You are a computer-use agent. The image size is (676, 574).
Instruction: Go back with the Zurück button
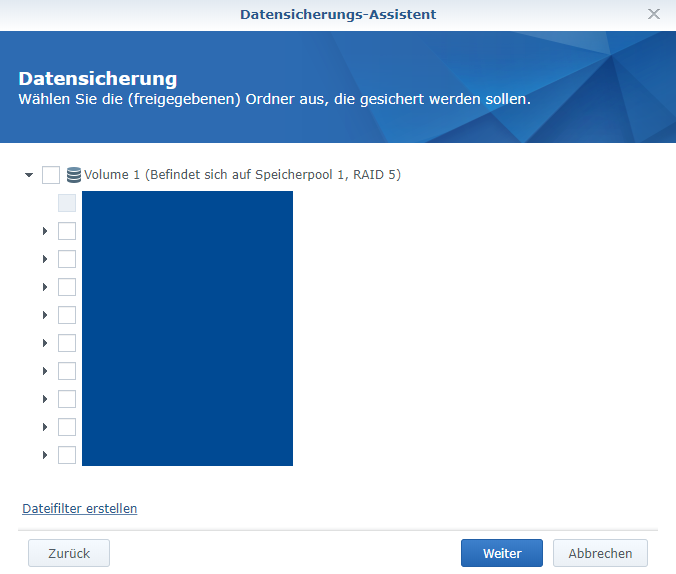[x=69, y=553]
